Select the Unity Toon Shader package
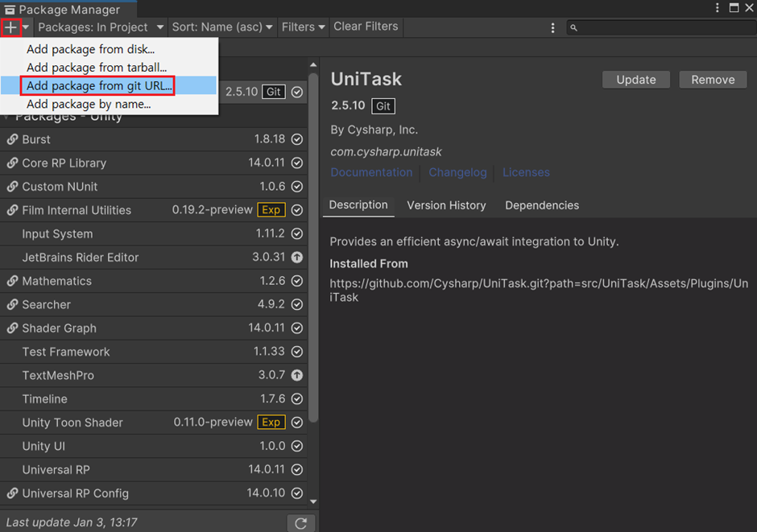This screenshot has height=532, width=757. pyautogui.click(x=154, y=423)
